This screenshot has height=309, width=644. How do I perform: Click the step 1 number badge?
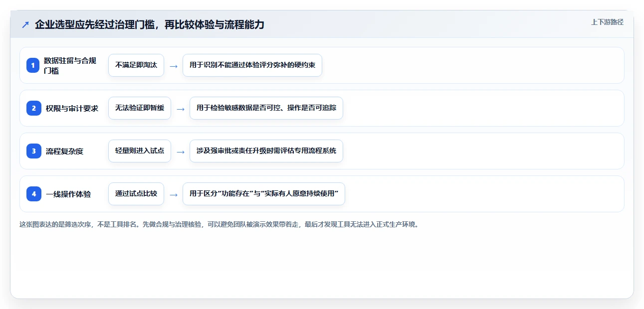tap(33, 65)
